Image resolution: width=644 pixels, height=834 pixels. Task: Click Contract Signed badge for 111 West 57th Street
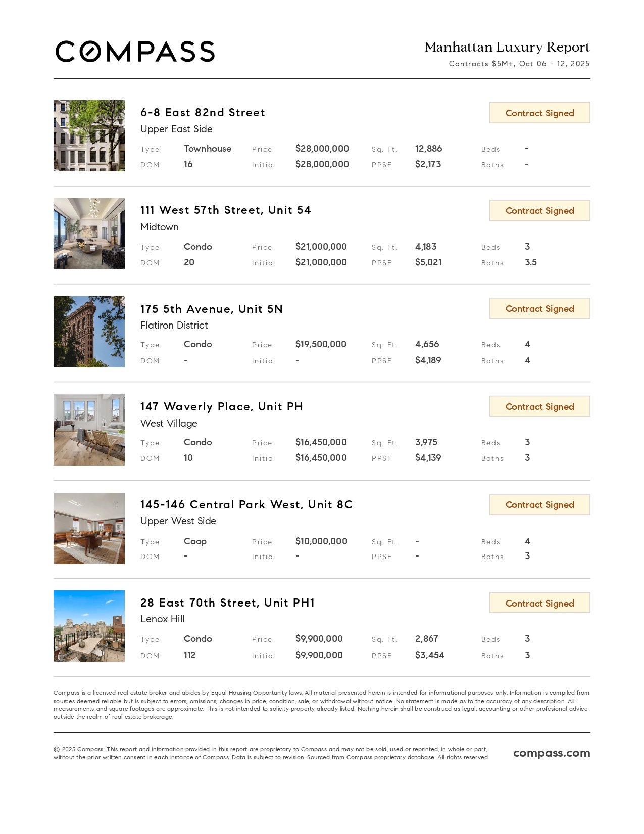tap(539, 211)
